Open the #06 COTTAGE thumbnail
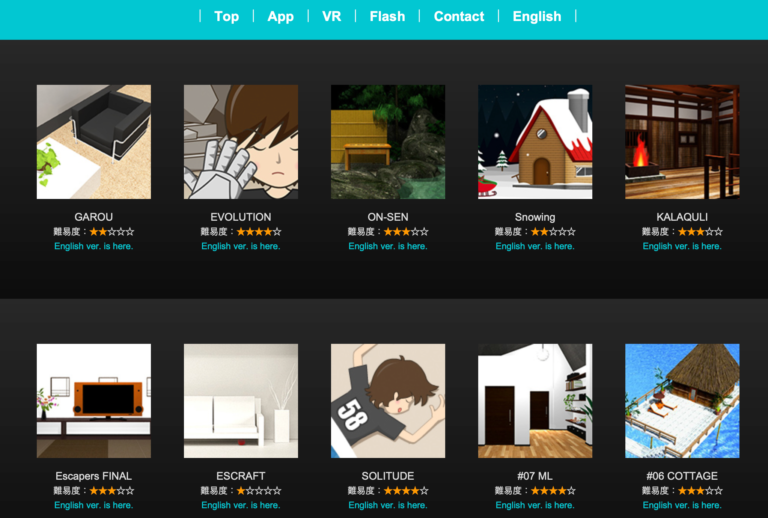 (682, 401)
